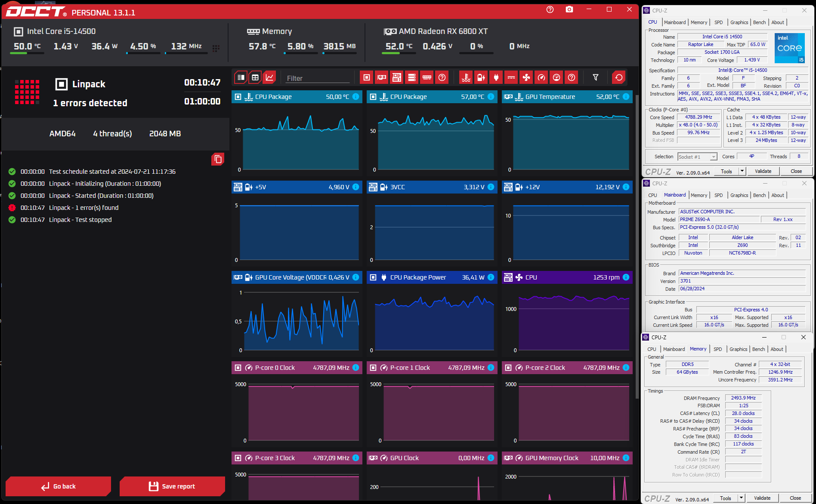Viewport: 816px width, 504px height.
Task: Switch OCCT monitoring to the table view icon
Action: 255,77
